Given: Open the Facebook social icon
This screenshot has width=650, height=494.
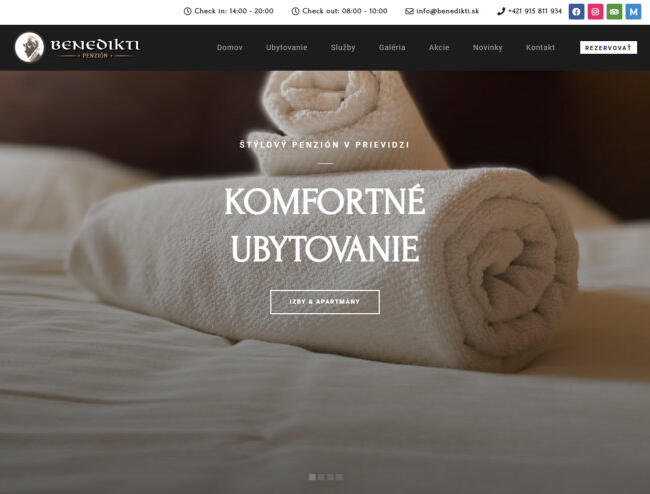Looking at the screenshot, I should (x=576, y=12).
